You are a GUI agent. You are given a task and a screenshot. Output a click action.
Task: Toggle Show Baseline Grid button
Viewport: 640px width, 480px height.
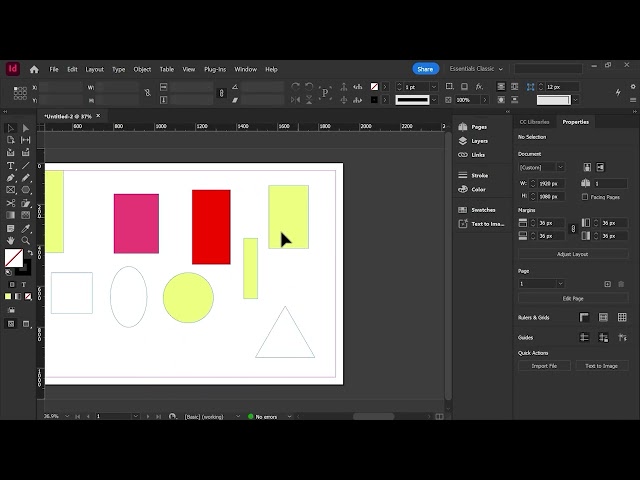(603, 317)
